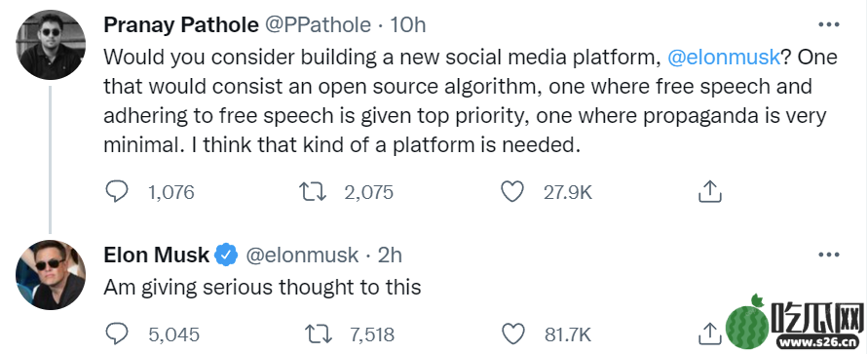
Task: Open the @PPathole handle
Action: (x=320, y=25)
